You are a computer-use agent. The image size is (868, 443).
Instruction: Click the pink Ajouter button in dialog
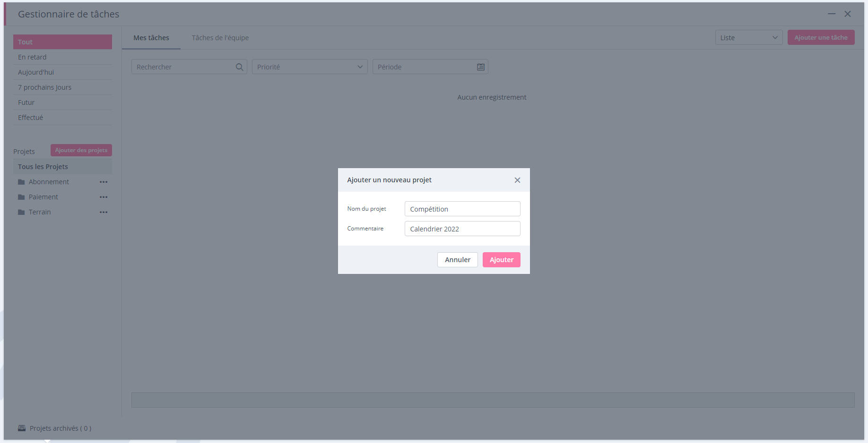(501, 260)
